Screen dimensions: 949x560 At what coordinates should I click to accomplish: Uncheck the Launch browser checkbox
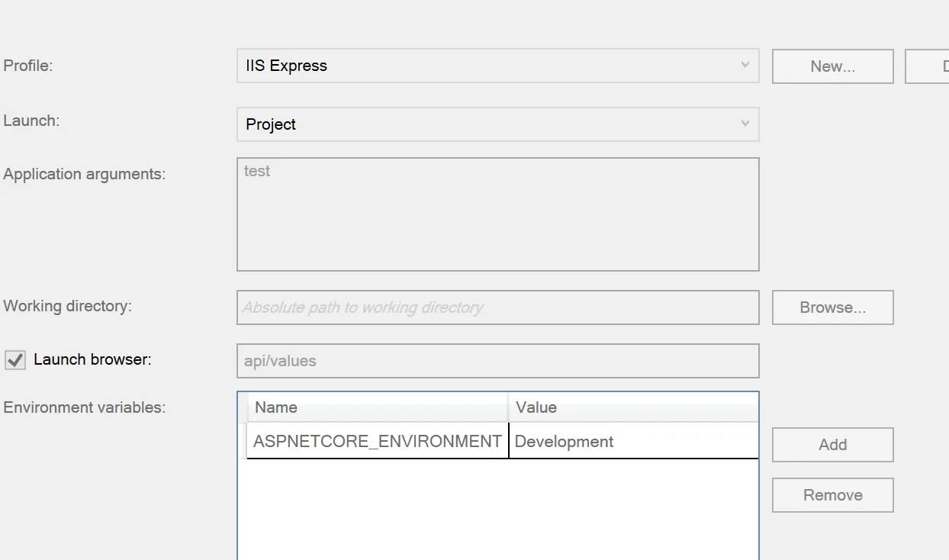point(15,360)
